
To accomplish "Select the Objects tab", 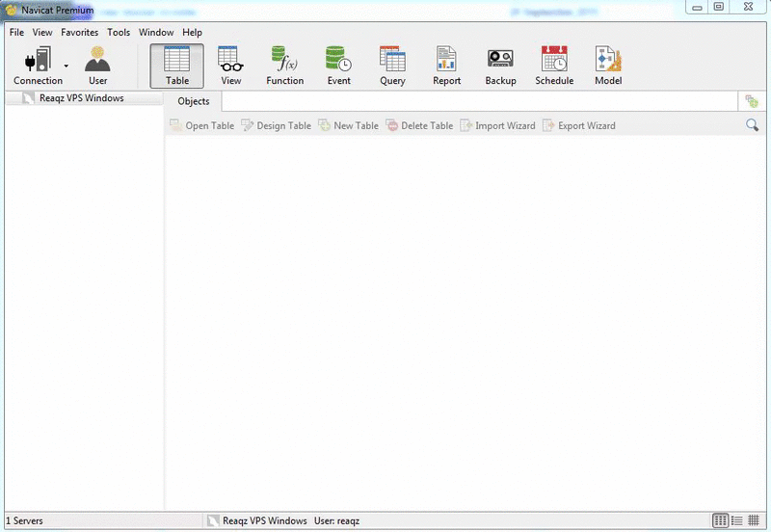I will (194, 101).
